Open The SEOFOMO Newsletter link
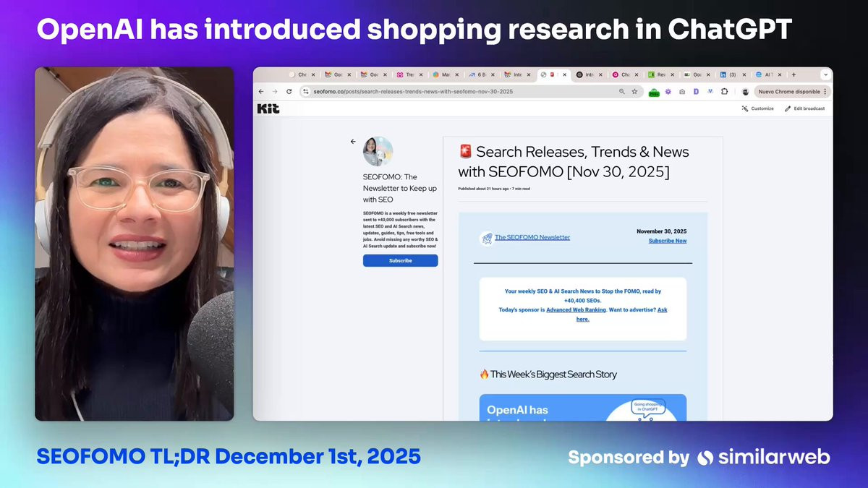 click(532, 237)
